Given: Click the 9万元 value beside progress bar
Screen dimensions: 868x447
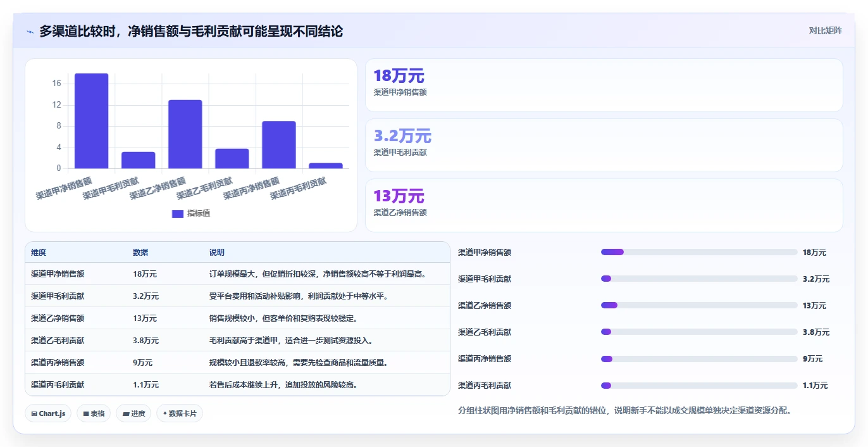Looking at the screenshot, I should pos(813,358).
